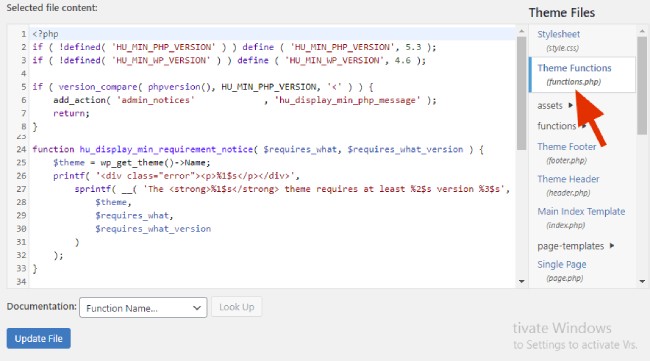
Task: Click line number 24 in gutter
Action: click(x=22, y=149)
